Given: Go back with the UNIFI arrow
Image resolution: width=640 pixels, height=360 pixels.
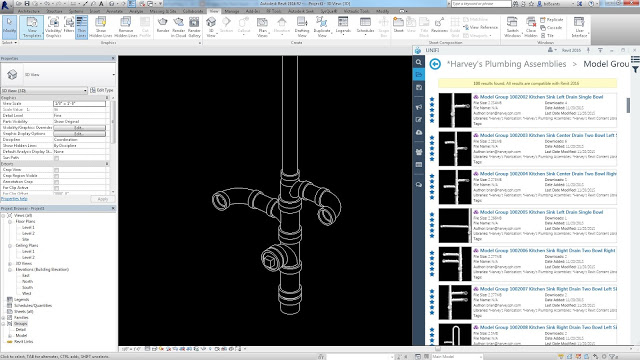Looking at the screenshot, I should coord(435,64).
